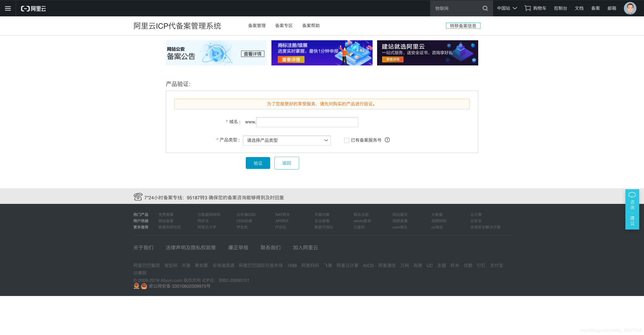Click the 云计算 footer link
The width and height of the screenshot is (644, 335).
(x=476, y=214)
